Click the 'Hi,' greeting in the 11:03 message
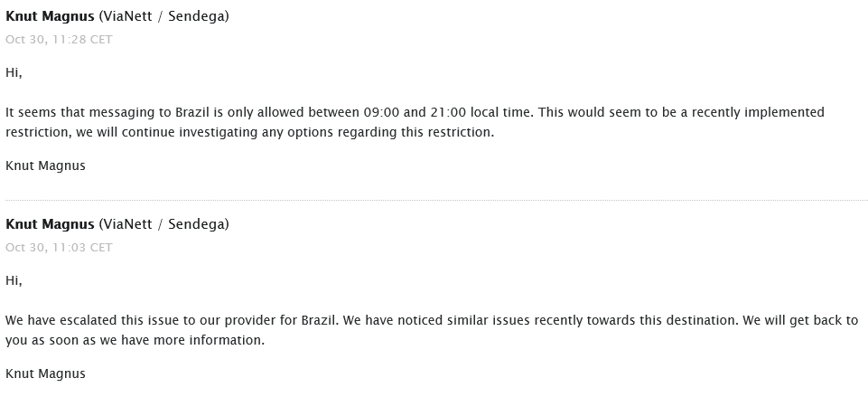868x397 pixels. point(14,280)
